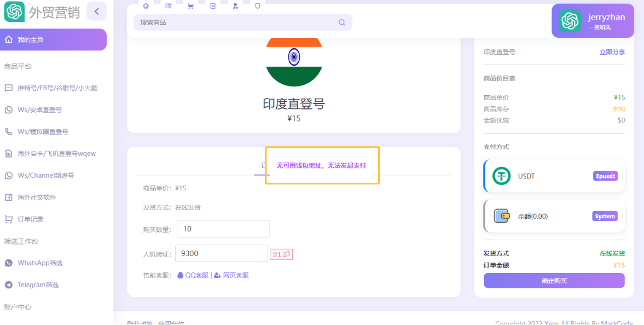Click the 印度直登号 product title
Screen dimensions: 644x325
tap(294, 103)
